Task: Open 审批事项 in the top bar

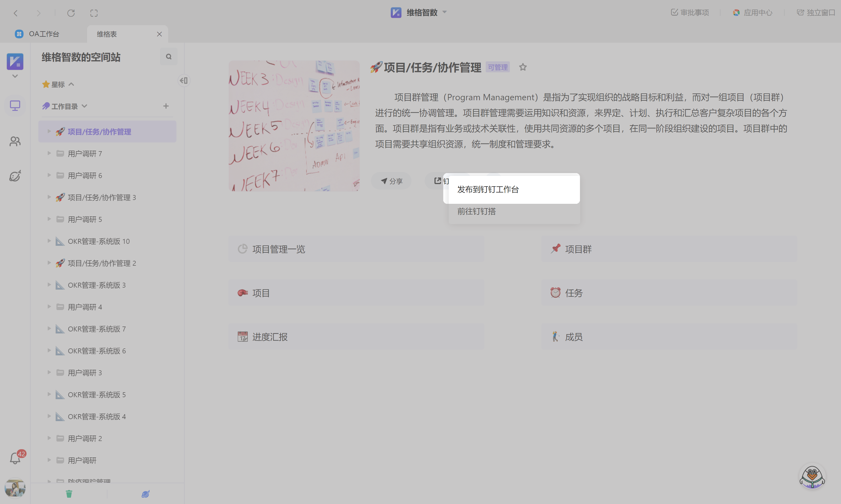Action: click(x=690, y=13)
